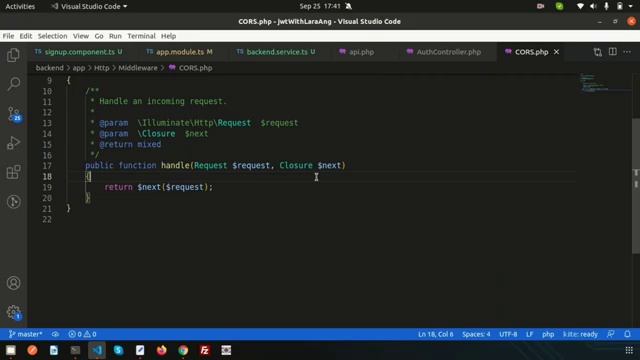Open Chrome from the dock

point(183,350)
